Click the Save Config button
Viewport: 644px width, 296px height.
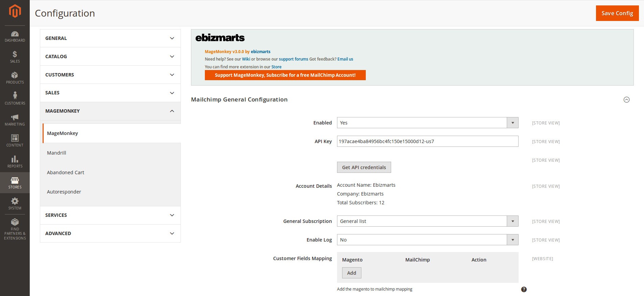click(x=617, y=13)
